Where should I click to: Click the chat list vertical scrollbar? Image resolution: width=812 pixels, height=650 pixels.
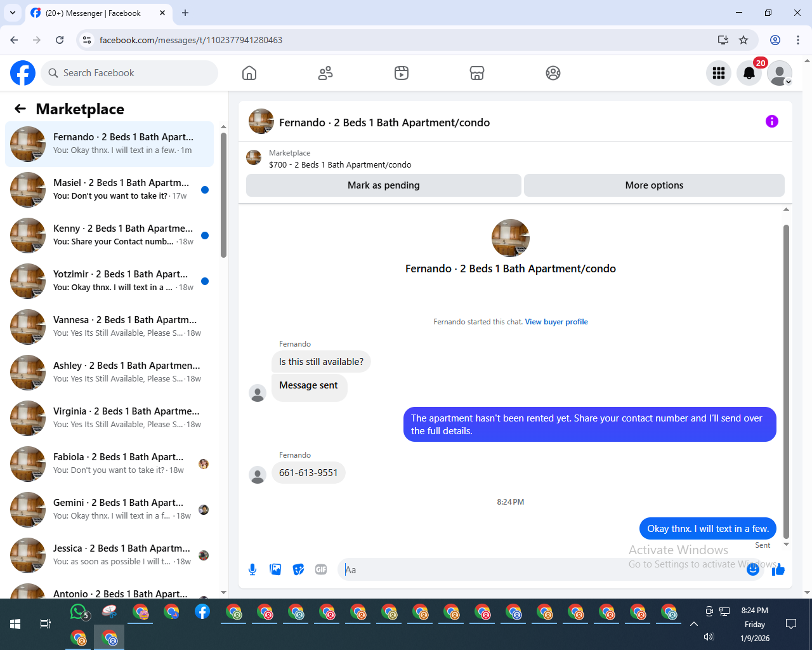pos(223,195)
